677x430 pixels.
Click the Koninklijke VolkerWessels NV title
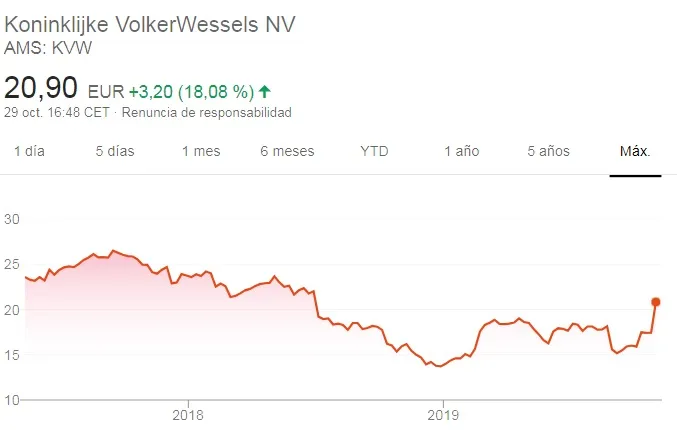pyautogui.click(x=151, y=23)
